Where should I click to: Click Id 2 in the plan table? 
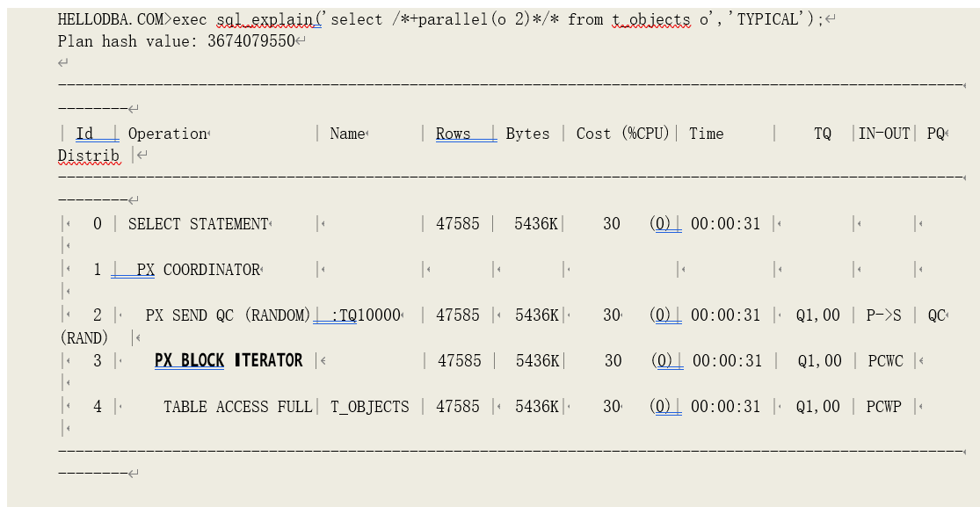(97, 315)
